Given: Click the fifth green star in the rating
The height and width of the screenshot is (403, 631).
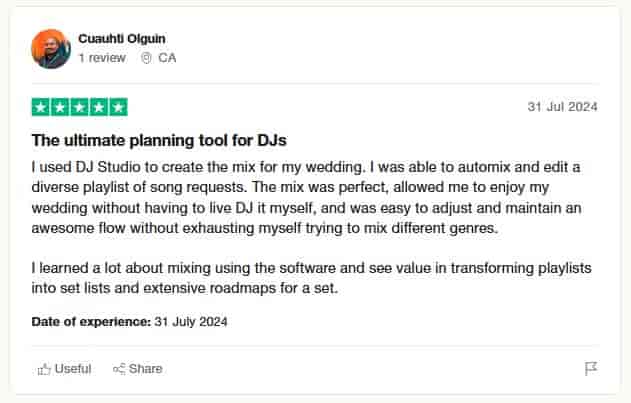Looking at the screenshot, I should [x=118, y=107].
